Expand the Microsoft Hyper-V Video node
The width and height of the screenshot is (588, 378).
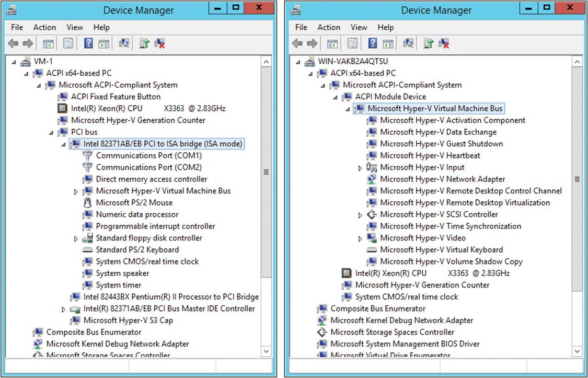[x=360, y=239]
